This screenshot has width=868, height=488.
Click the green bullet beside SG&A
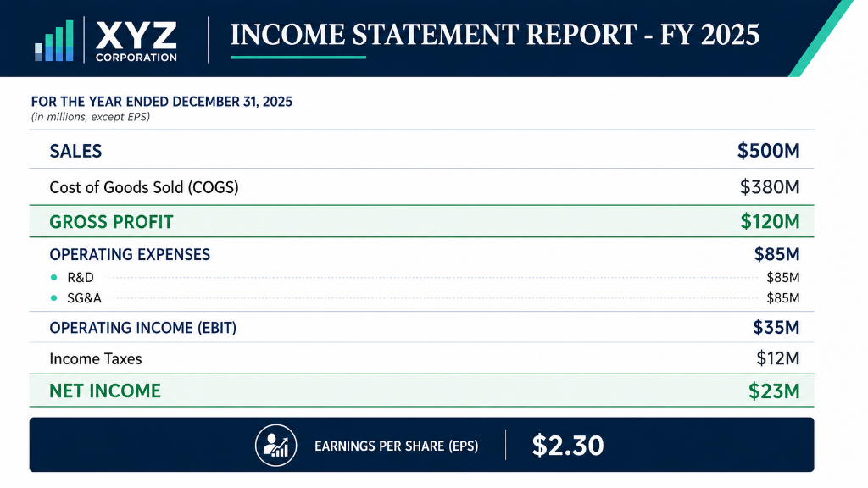click(53, 297)
